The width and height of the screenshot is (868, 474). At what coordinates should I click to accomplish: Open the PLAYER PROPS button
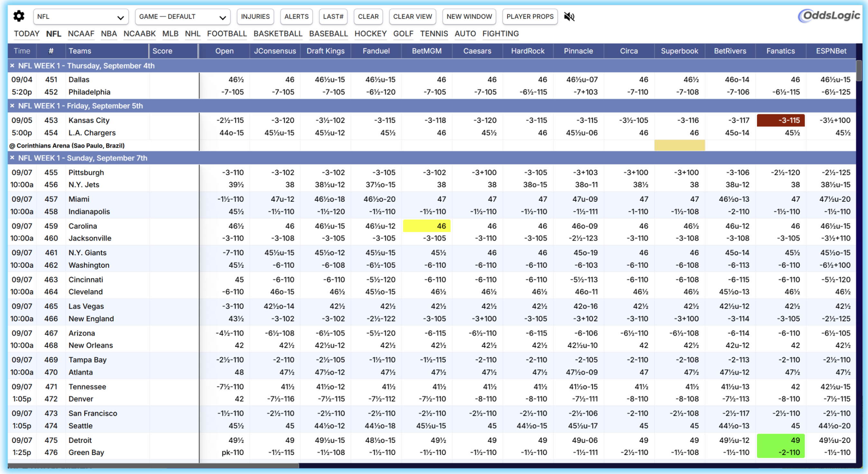[x=530, y=16]
